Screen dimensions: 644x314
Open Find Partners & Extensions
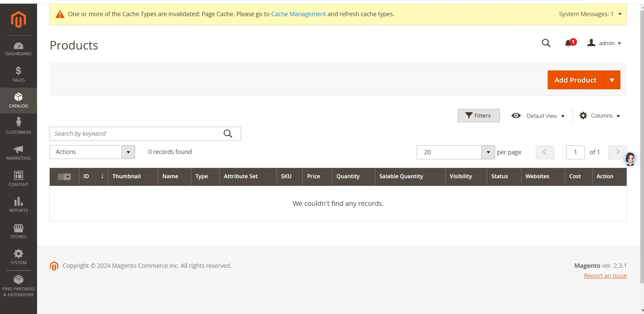pyautogui.click(x=19, y=286)
